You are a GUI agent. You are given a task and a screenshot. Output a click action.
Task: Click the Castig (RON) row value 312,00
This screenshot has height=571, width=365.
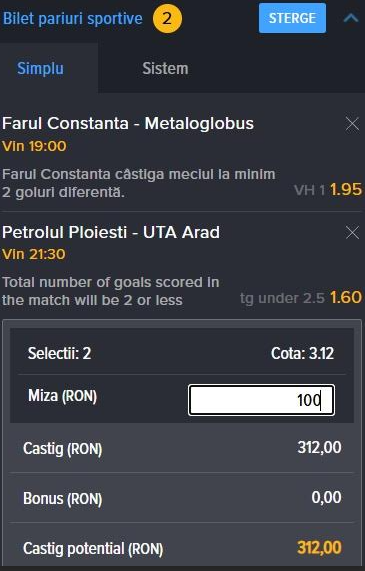[x=319, y=448]
